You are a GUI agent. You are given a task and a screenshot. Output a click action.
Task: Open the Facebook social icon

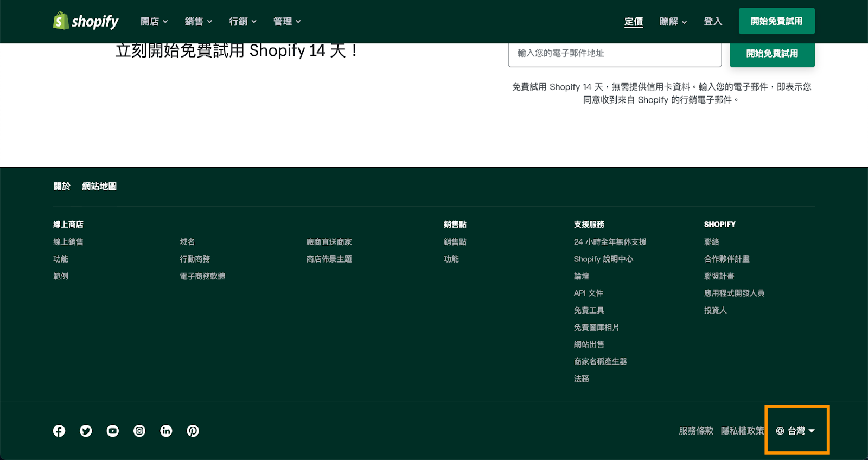point(59,431)
